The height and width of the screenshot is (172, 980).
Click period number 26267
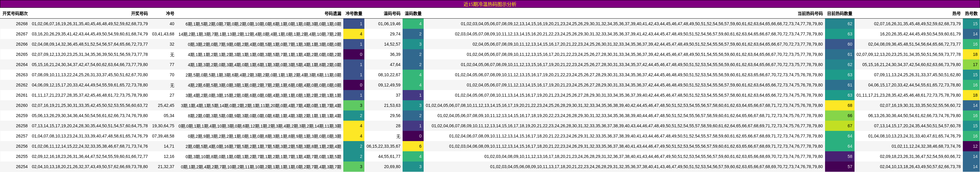coord(22,34)
